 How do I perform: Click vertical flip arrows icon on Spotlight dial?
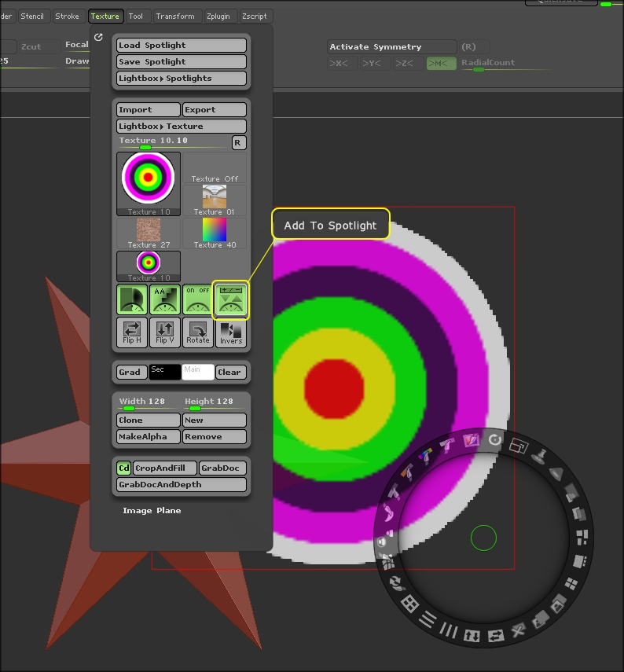coord(472,637)
